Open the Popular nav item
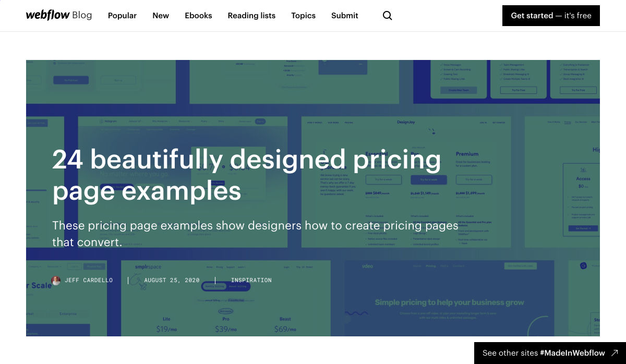The image size is (626, 364). [122, 16]
